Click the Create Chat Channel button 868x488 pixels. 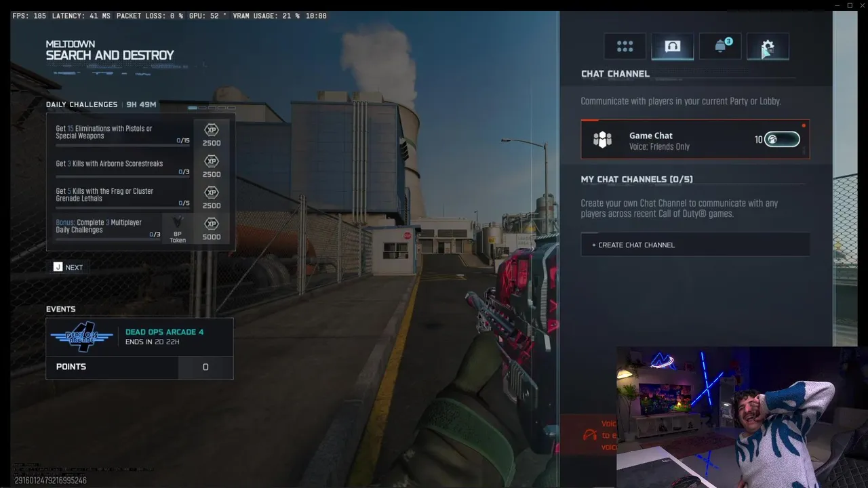coord(695,245)
